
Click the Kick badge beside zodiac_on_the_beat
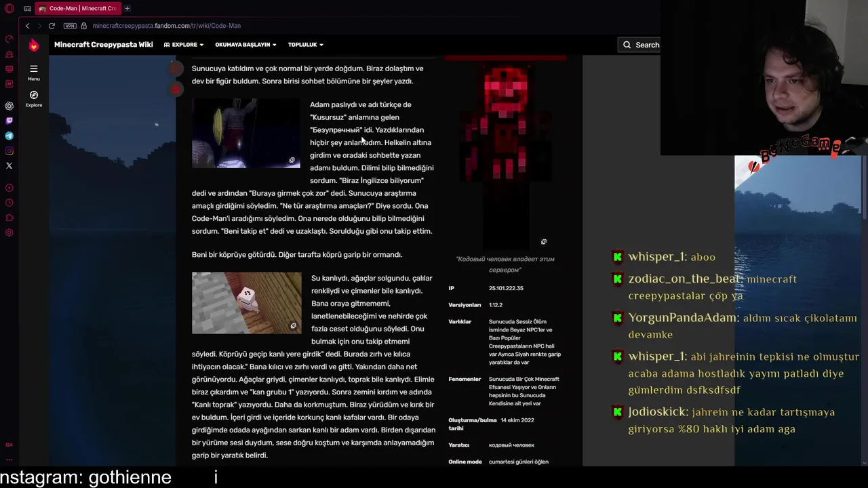pyautogui.click(x=617, y=279)
